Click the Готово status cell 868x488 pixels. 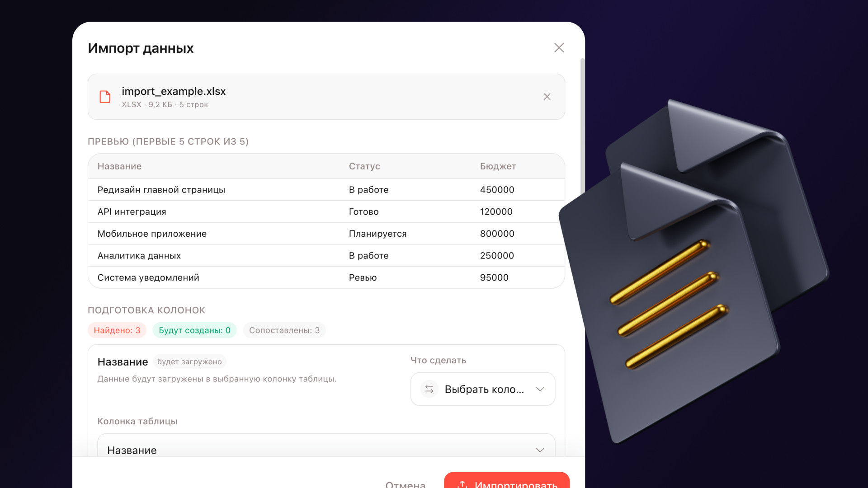[x=364, y=212]
